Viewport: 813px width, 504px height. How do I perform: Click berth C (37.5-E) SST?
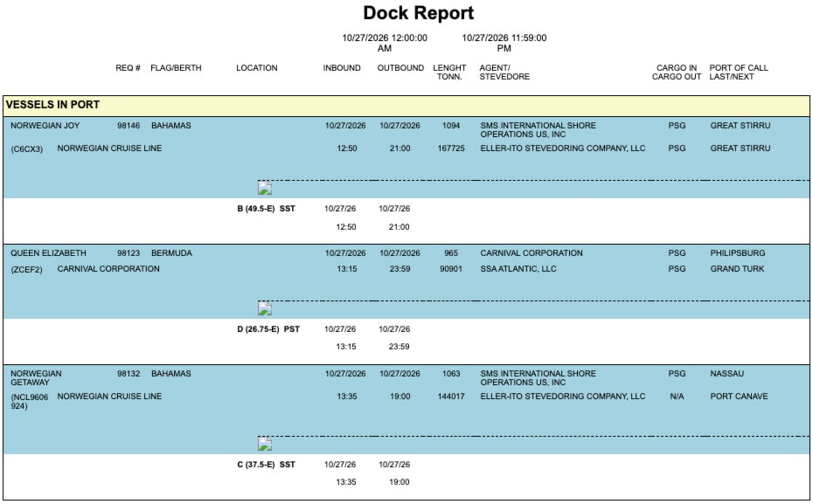coord(266,465)
